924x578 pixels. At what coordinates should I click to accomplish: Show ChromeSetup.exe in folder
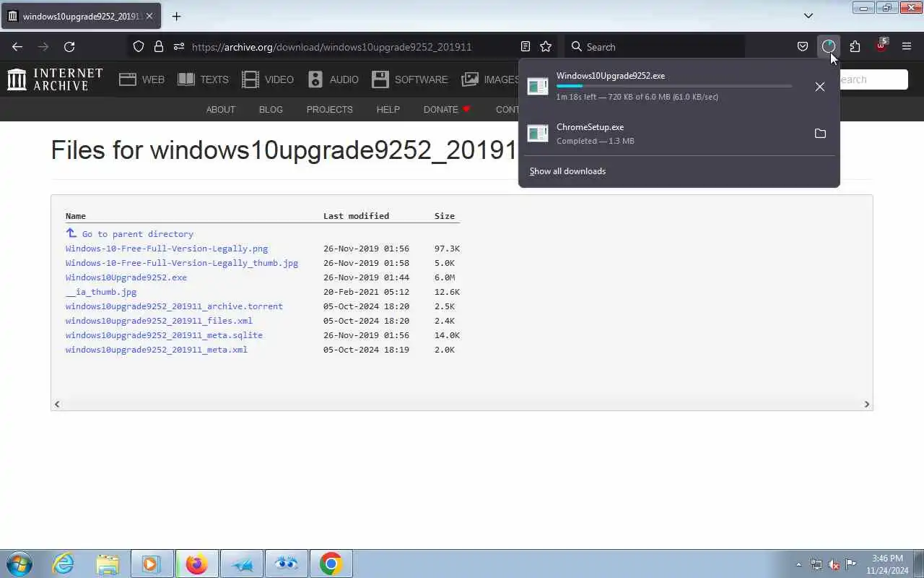(x=820, y=134)
